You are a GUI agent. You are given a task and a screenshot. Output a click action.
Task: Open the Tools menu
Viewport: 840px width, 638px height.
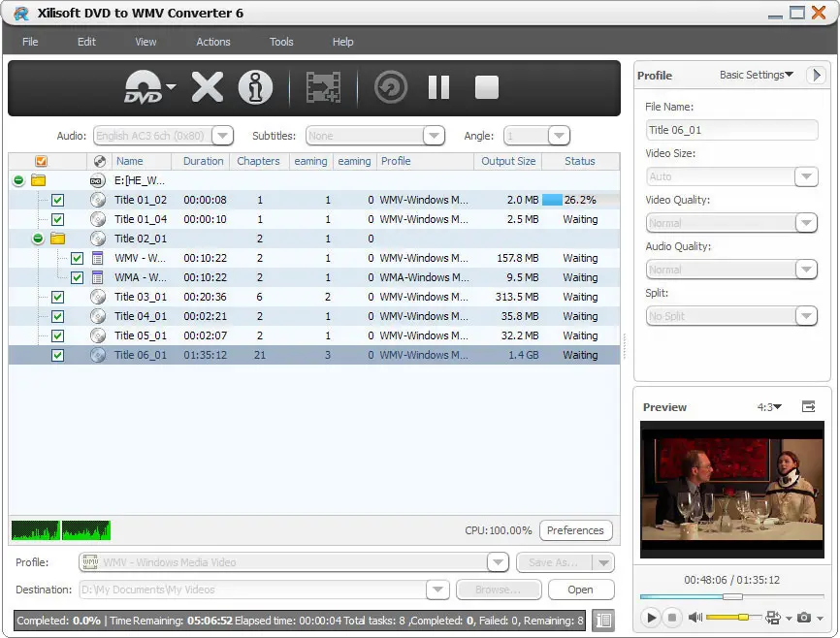pos(281,42)
